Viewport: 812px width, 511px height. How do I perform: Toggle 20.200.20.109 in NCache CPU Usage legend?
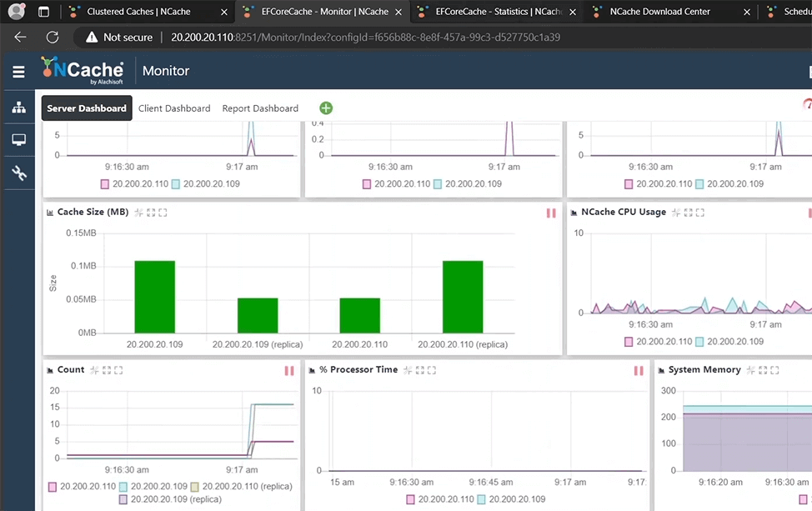[x=729, y=342]
